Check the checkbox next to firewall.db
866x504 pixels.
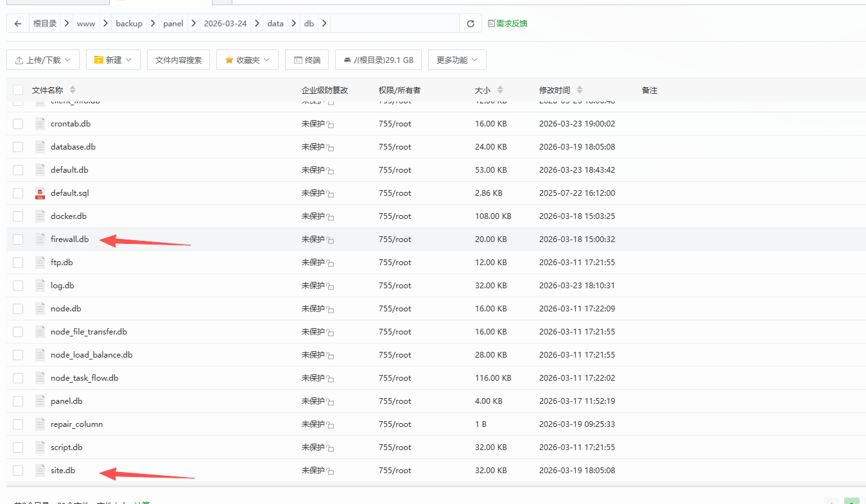click(17, 239)
